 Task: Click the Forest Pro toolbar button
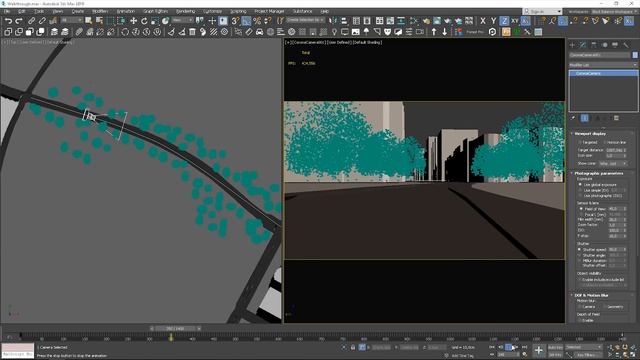pos(475,32)
